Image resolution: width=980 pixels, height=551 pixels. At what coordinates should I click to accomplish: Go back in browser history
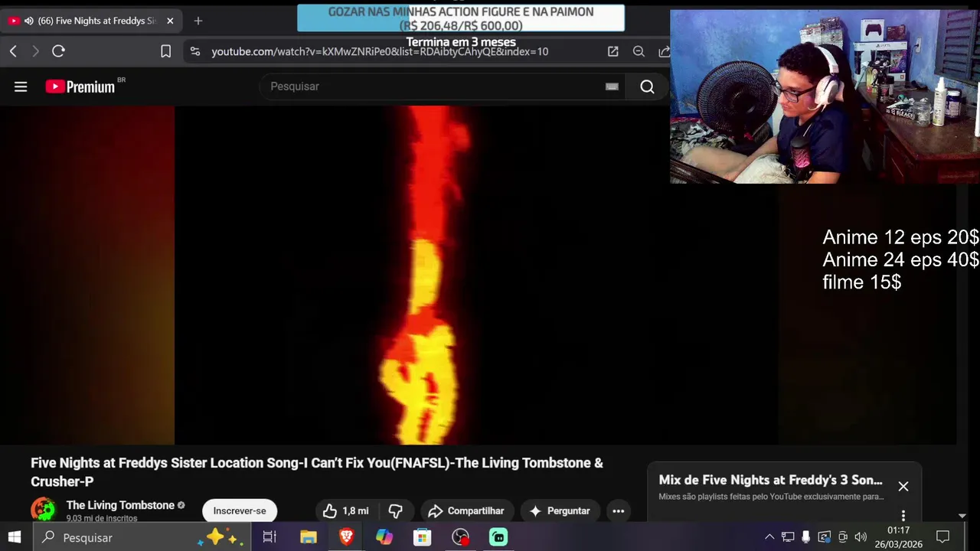coord(13,51)
